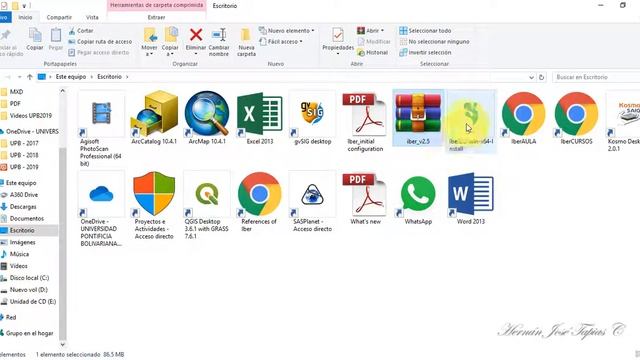The height and width of the screenshot is (360, 640).
Task: Go up one folder level arrow
Action: [x=29, y=77]
